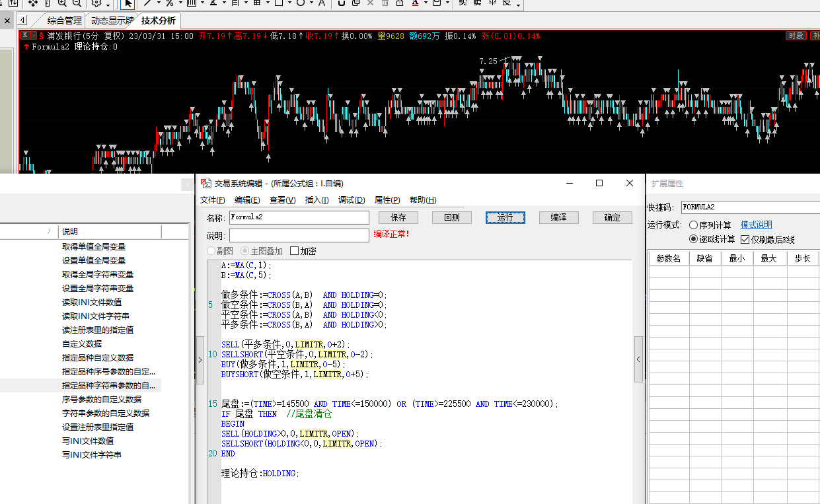Click the 参数名 column header

coord(669,259)
